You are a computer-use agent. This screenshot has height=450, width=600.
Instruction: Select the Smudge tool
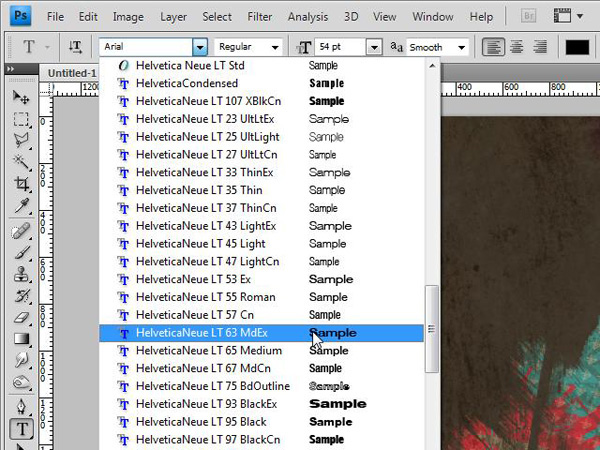click(x=21, y=360)
